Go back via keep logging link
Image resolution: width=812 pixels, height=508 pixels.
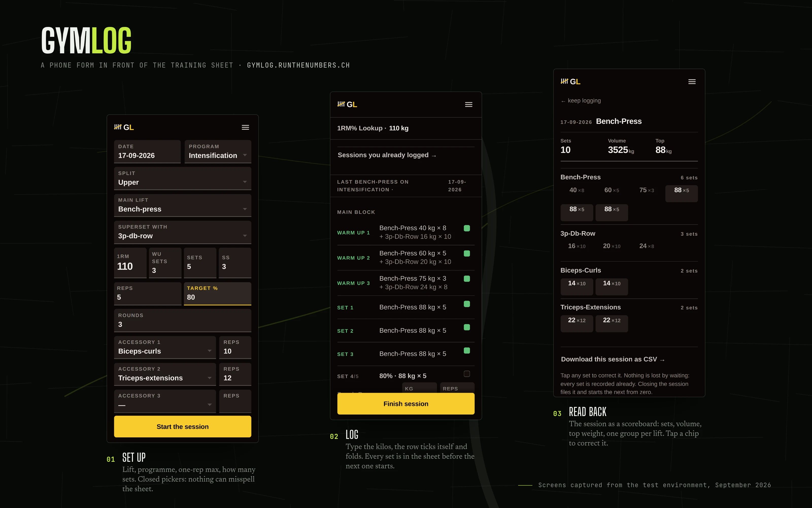click(x=581, y=101)
